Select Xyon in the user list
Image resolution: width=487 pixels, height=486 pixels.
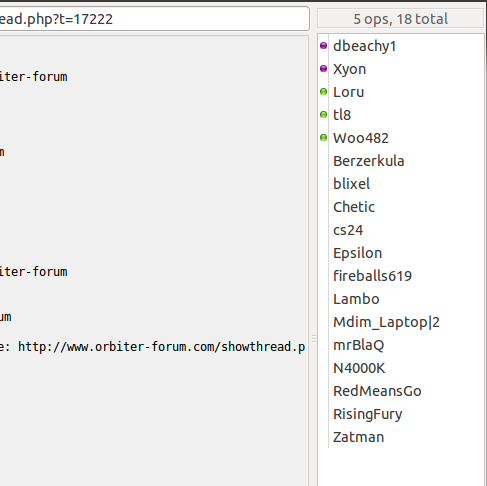(x=349, y=69)
